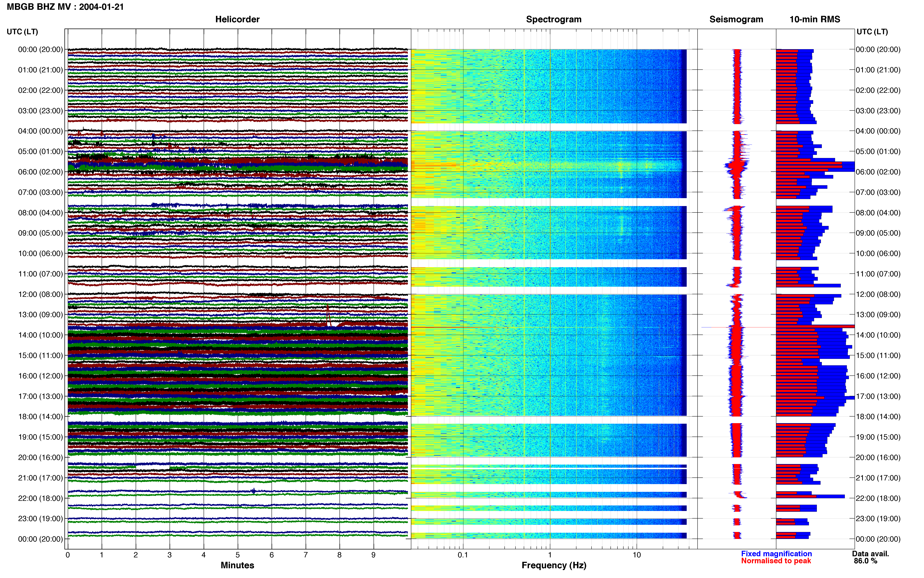Image resolution: width=924 pixels, height=578 pixels.
Task: Select the Helicorder panel heading
Action: [x=237, y=20]
